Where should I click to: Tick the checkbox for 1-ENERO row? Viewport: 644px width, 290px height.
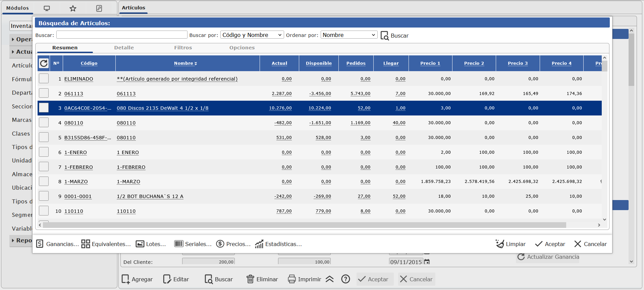[x=44, y=152]
